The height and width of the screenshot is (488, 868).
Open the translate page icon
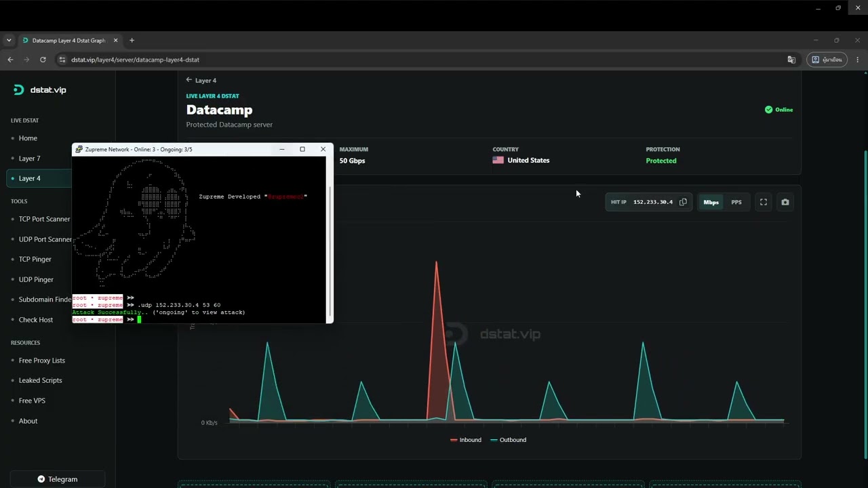tap(791, 60)
